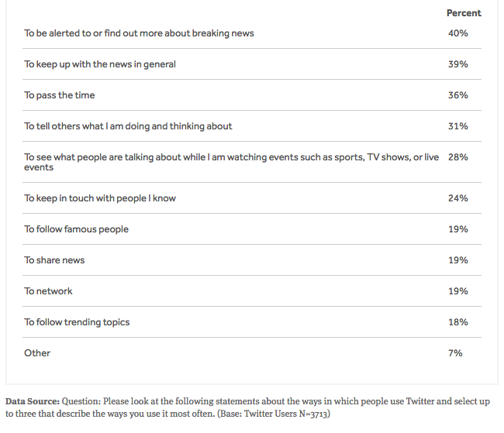Select the "To pass the time" row
The image size is (504, 433).
point(60,95)
